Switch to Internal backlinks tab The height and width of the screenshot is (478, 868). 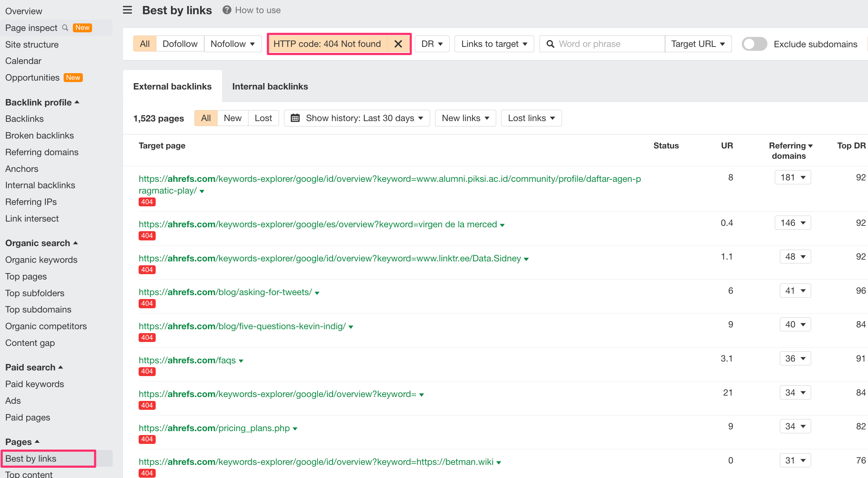click(x=270, y=86)
